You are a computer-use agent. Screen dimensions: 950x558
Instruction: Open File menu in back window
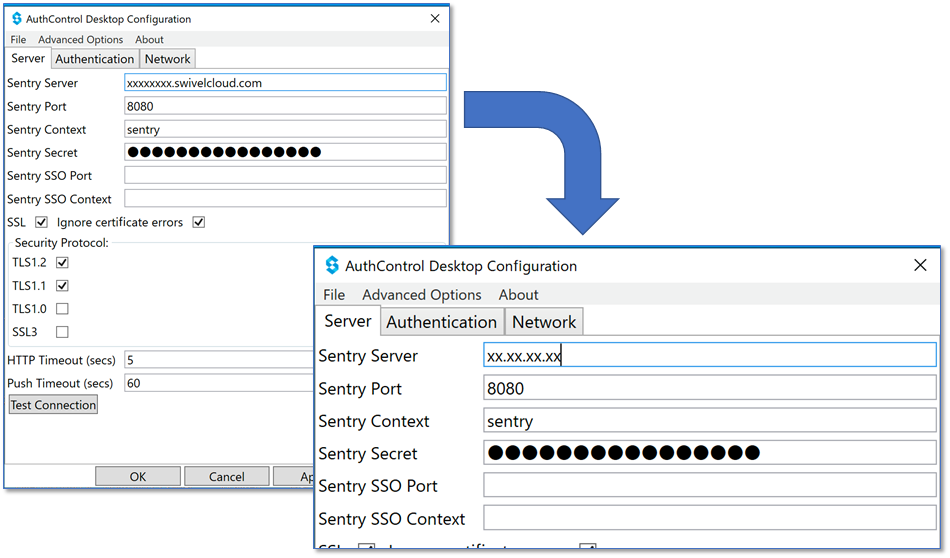point(18,39)
